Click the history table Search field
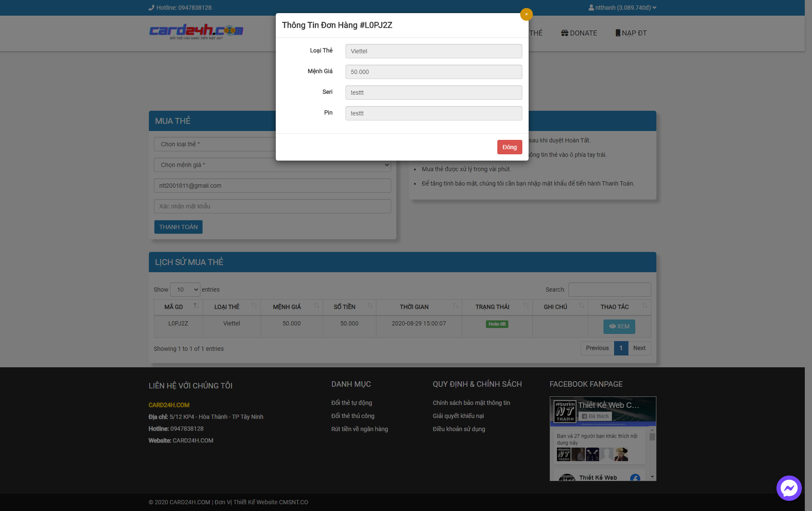 (609, 290)
